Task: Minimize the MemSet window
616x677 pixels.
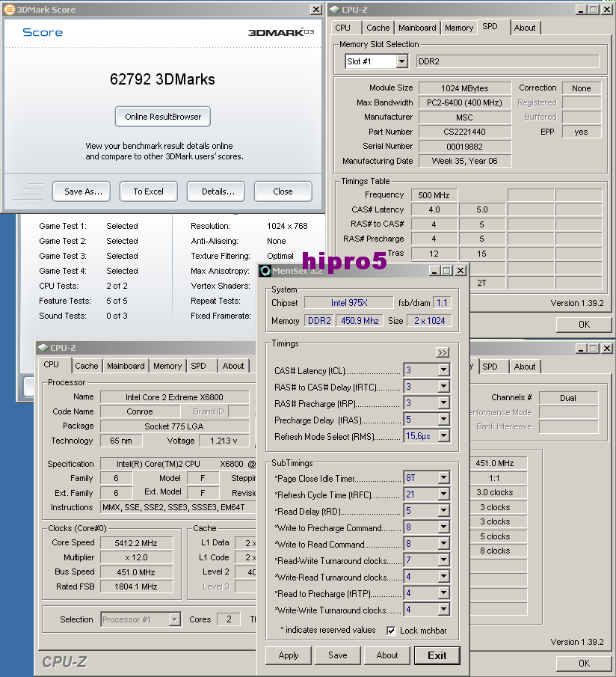Action: point(434,271)
